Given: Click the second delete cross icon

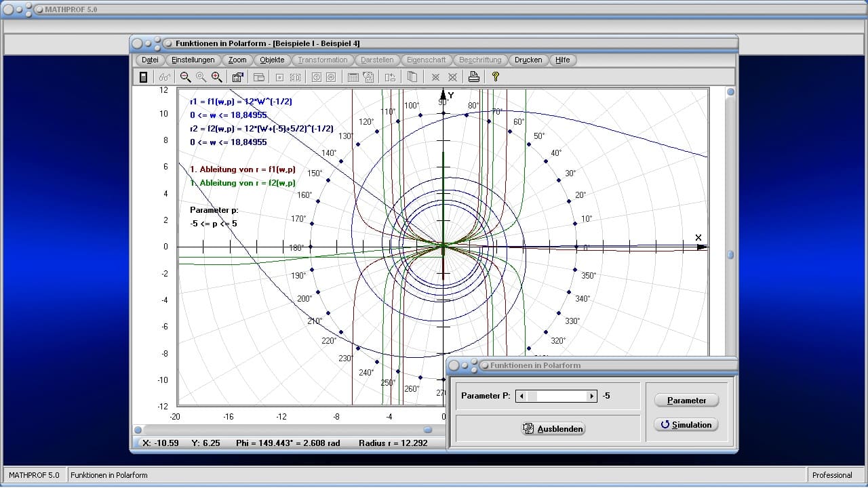Looking at the screenshot, I should (x=452, y=77).
